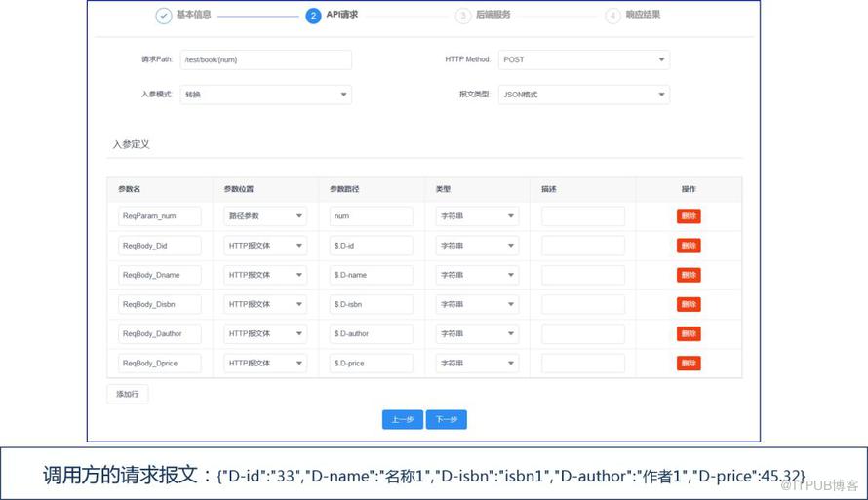Select step 2 API请求 circle icon

(x=313, y=16)
